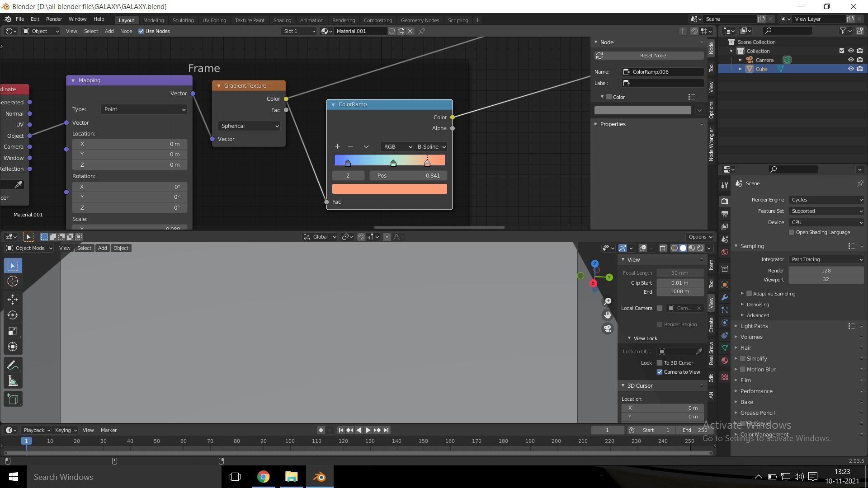Toggle camera view icon in viewport

[608, 328]
